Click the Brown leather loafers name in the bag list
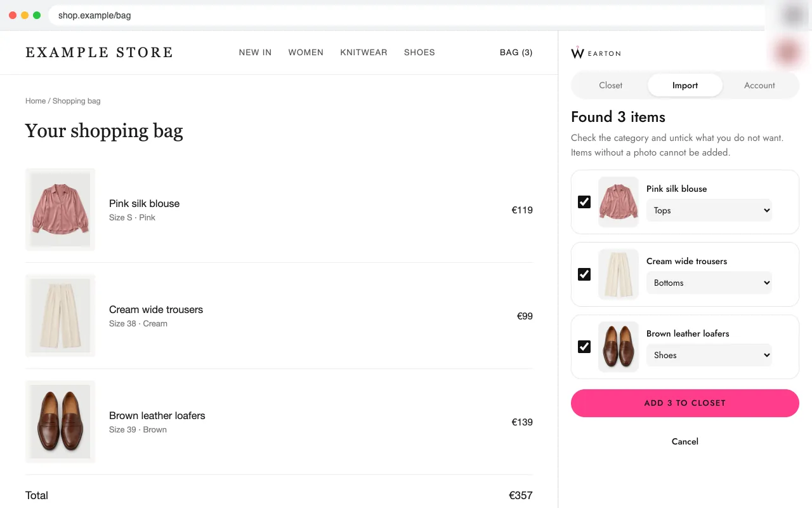The image size is (812, 508). pos(157,416)
